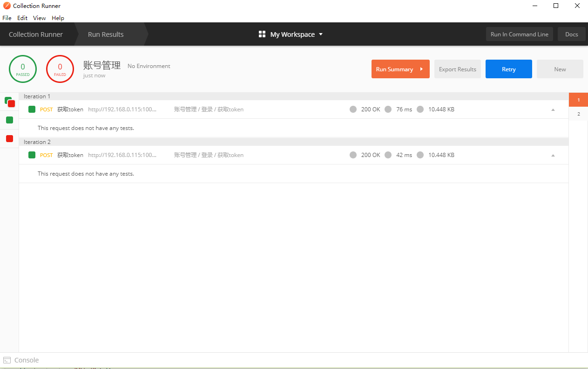The height and width of the screenshot is (369, 588).
Task: Click the New run button
Action: pos(560,69)
